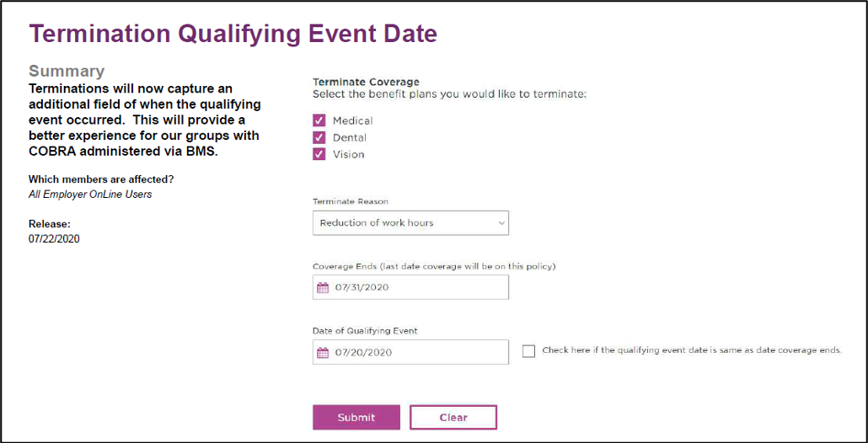Submit the termination form
The height and width of the screenshot is (443, 868).
(x=356, y=418)
